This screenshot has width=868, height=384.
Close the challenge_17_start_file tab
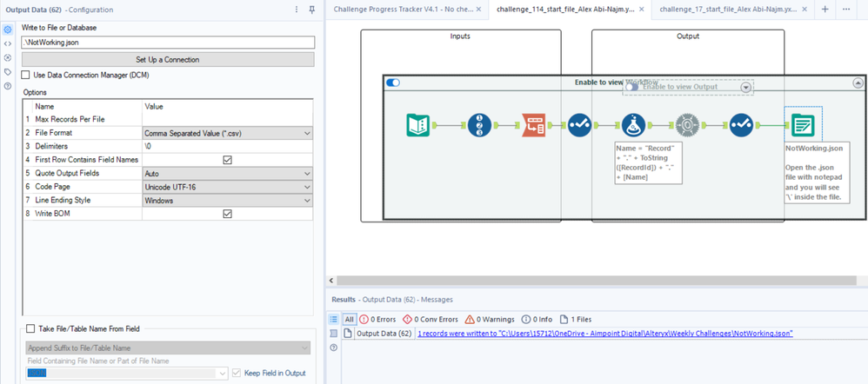[x=805, y=10]
